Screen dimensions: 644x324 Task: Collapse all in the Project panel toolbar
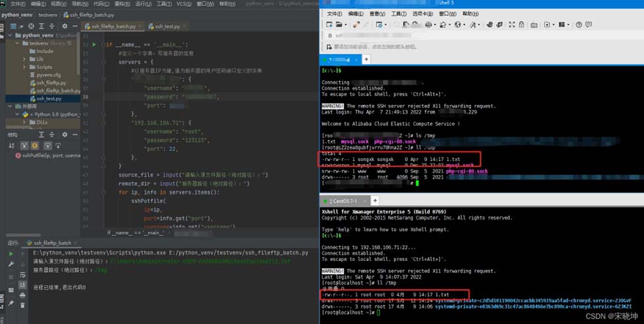[52, 26]
